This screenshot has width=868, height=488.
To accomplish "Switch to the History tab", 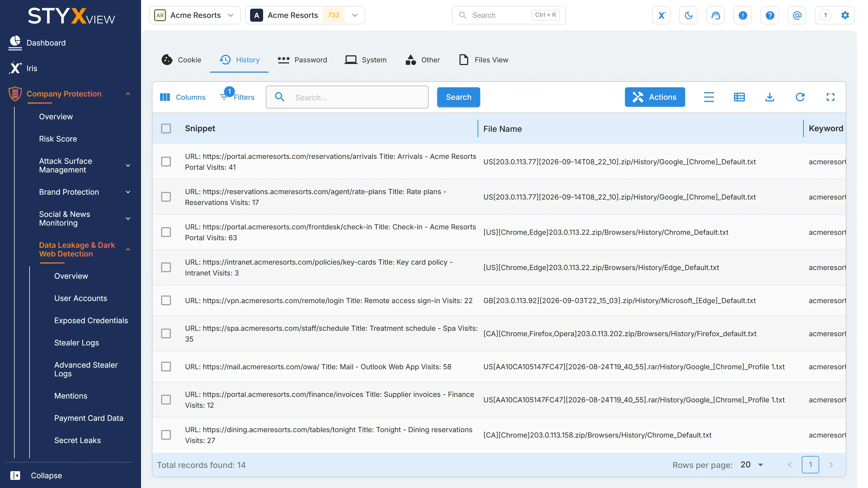I will pyautogui.click(x=239, y=60).
